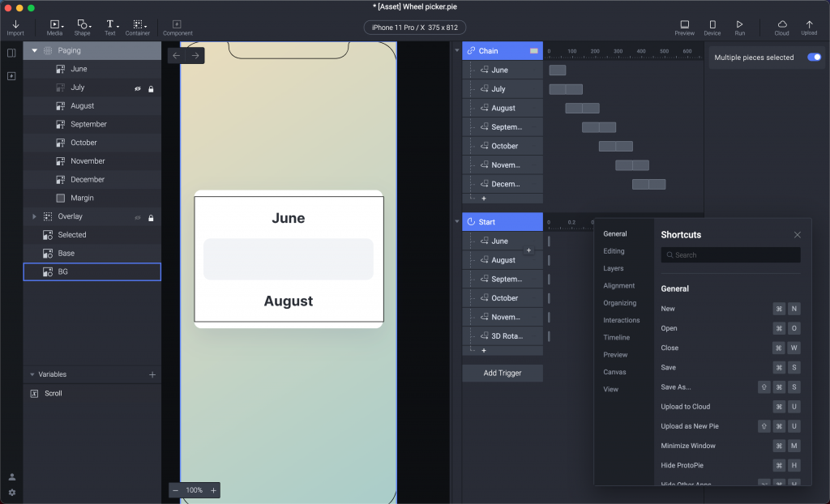Screen dimensions: 830x504
Task: Open the Editing shortcuts category
Action: click(614, 251)
